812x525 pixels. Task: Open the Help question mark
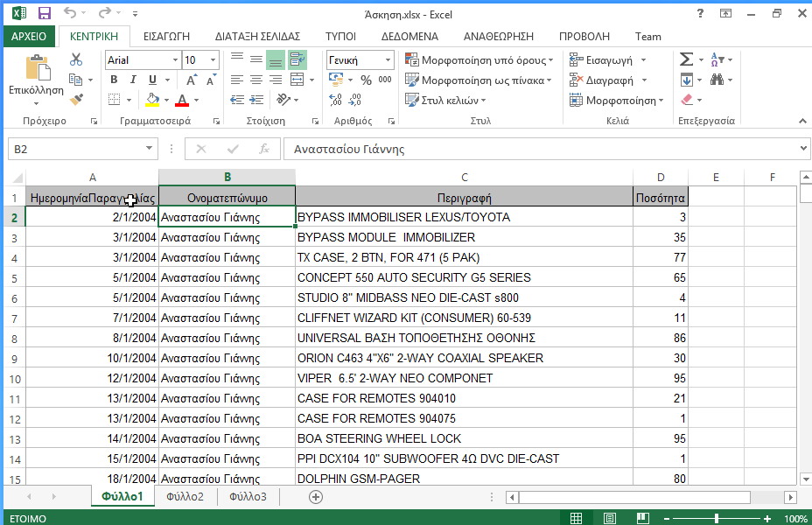click(700, 13)
